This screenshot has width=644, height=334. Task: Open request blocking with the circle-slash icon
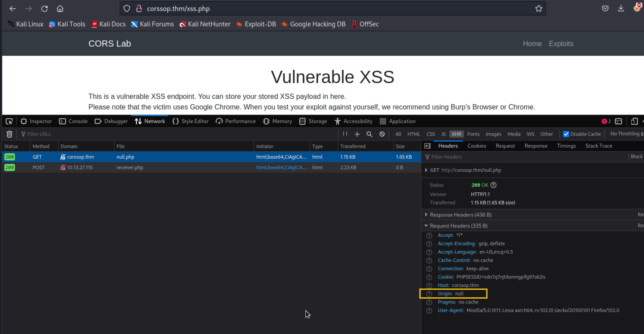[382, 134]
